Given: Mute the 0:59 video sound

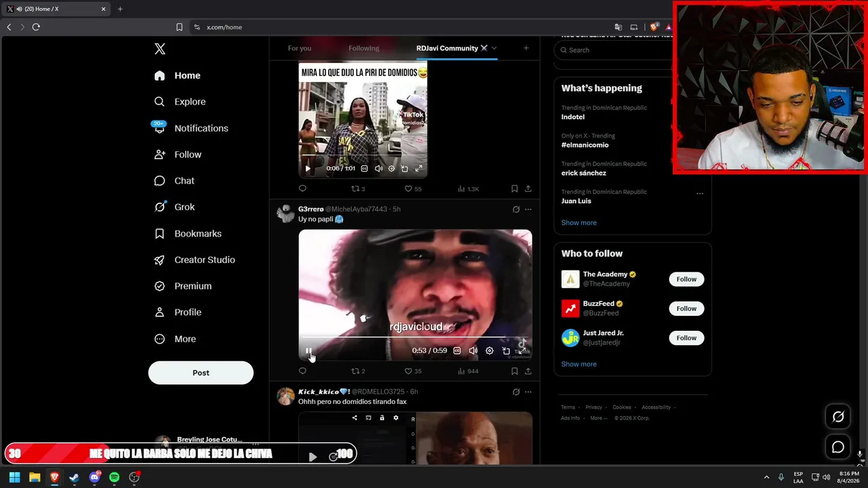Looking at the screenshot, I should point(473,351).
